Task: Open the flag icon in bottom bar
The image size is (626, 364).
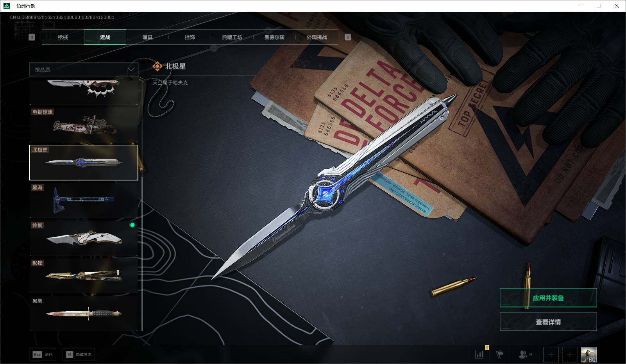Action: [500, 354]
